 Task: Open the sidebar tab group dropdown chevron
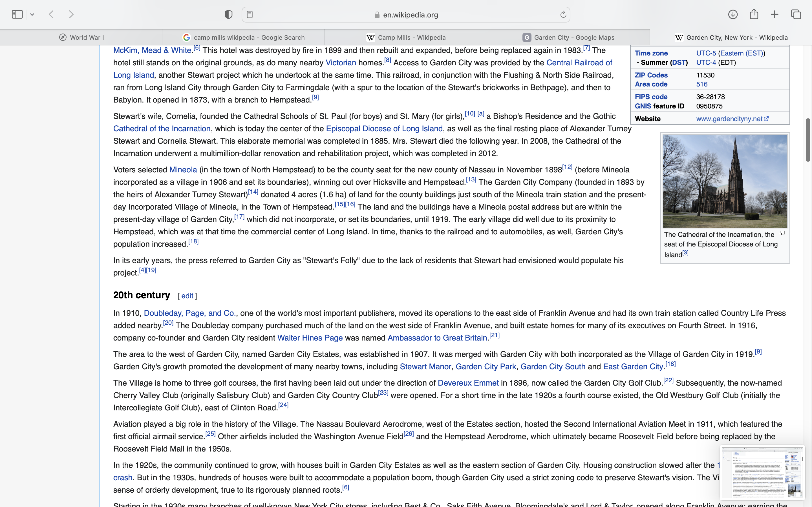click(x=32, y=15)
